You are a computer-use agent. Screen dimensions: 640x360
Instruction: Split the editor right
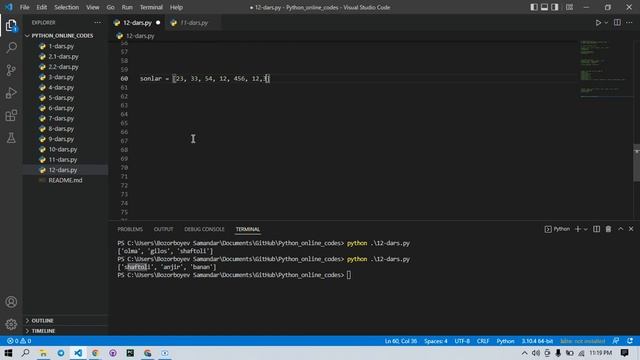[617, 23]
